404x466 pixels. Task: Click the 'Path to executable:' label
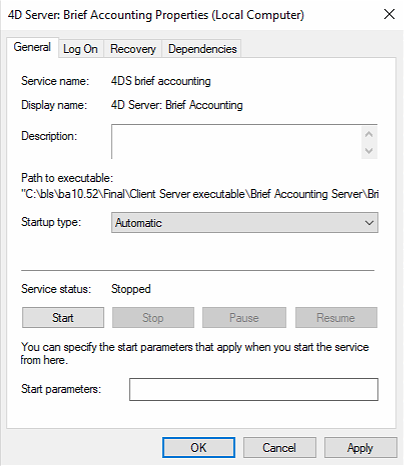pos(67,178)
